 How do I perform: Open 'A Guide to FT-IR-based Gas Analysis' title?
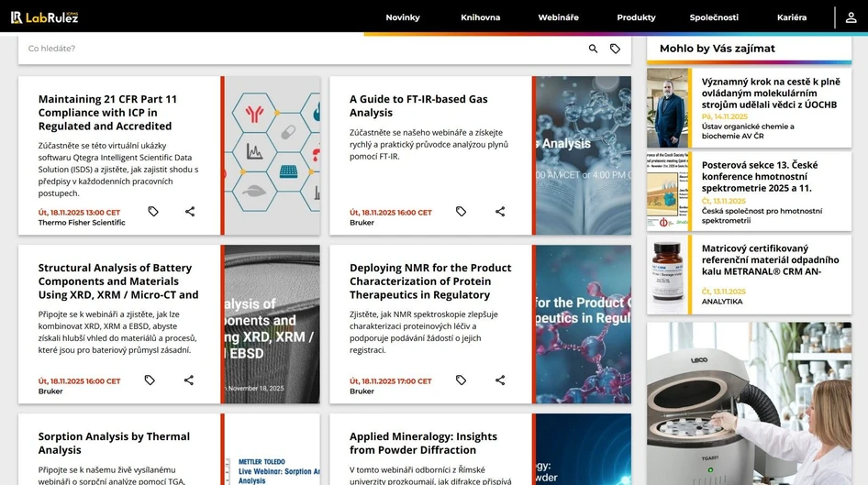[418, 105]
